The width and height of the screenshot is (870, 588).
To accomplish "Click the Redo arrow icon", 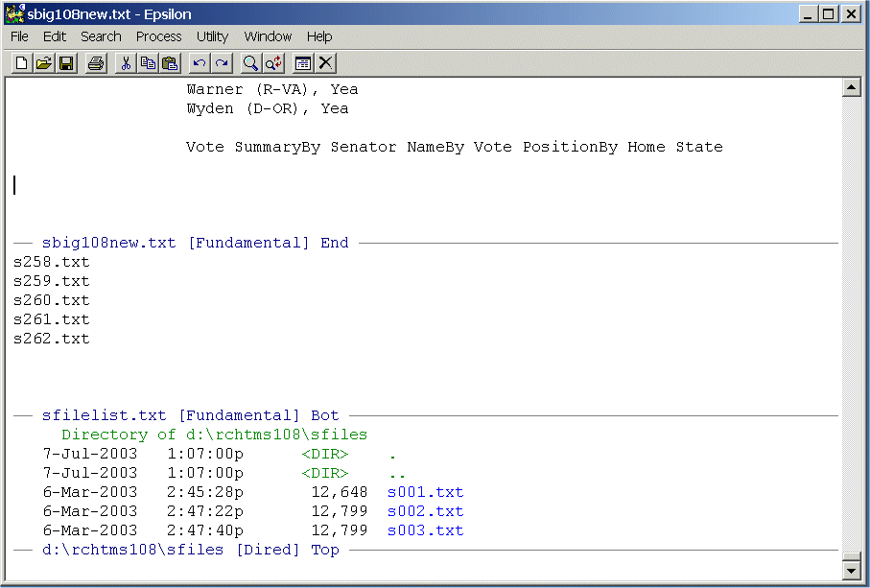I will point(222,63).
